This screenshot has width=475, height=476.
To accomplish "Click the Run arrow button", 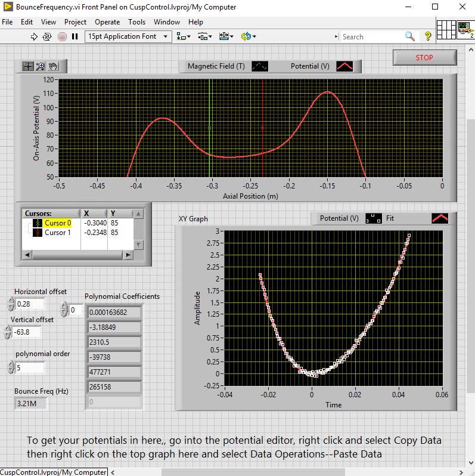I will pos(34,36).
